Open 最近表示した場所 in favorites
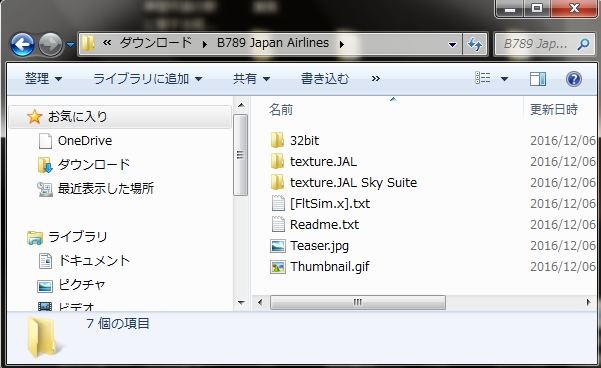Viewport: 601px width, 368px height. pos(106,188)
